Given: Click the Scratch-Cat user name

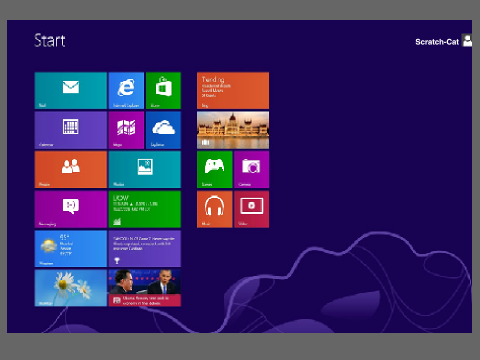Looking at the screenshot, I should 437,42.
